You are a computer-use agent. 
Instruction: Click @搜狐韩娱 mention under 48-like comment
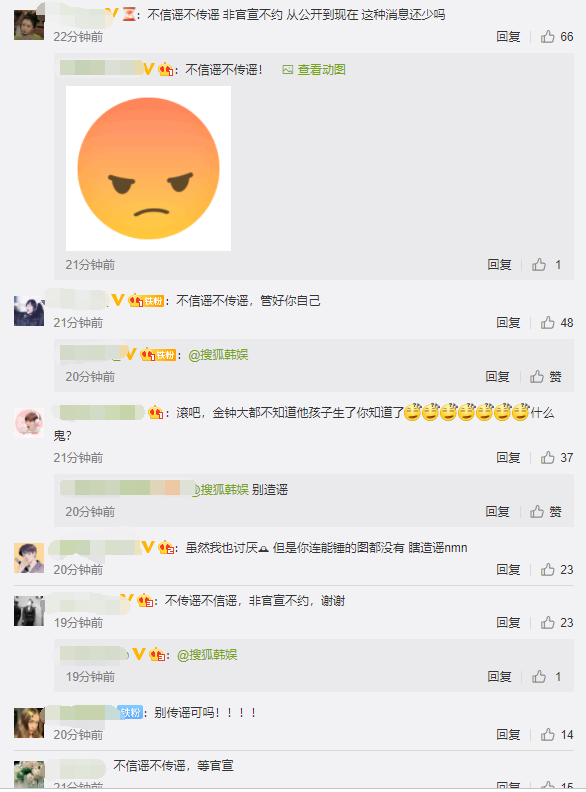tap(218, 355)
